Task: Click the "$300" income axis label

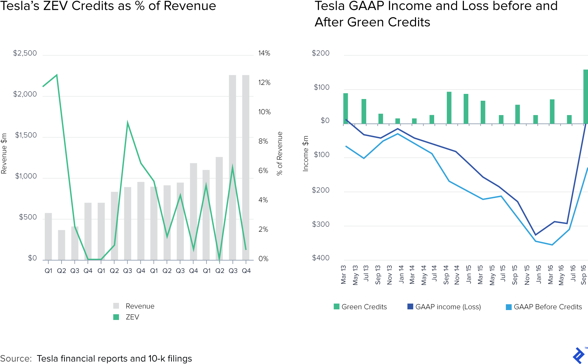Action: pyautogui.click(x=321, y=224)
